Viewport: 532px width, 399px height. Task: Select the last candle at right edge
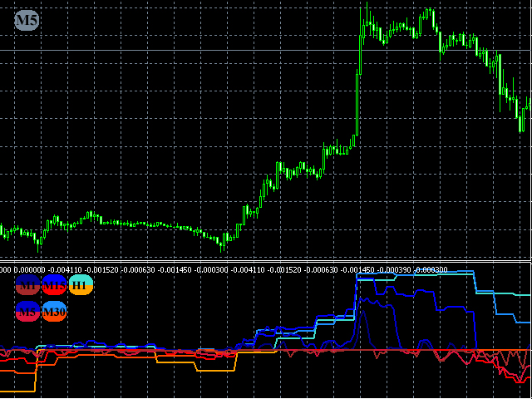click(530, 103)
